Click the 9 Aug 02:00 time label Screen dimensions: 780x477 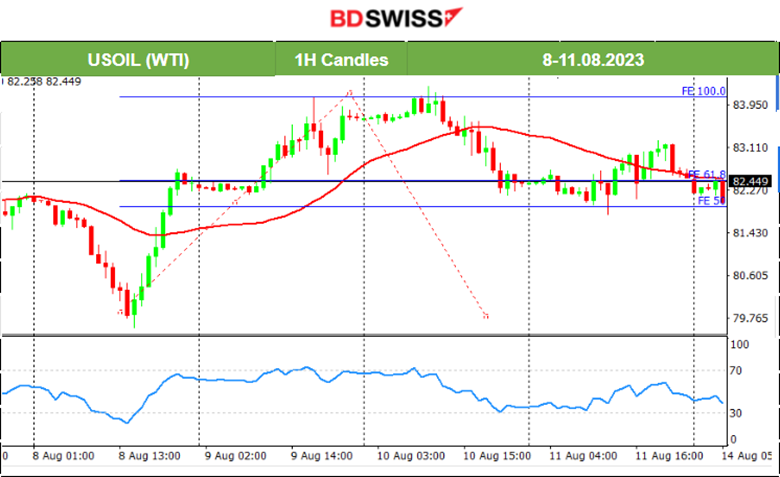coord(235,456)
